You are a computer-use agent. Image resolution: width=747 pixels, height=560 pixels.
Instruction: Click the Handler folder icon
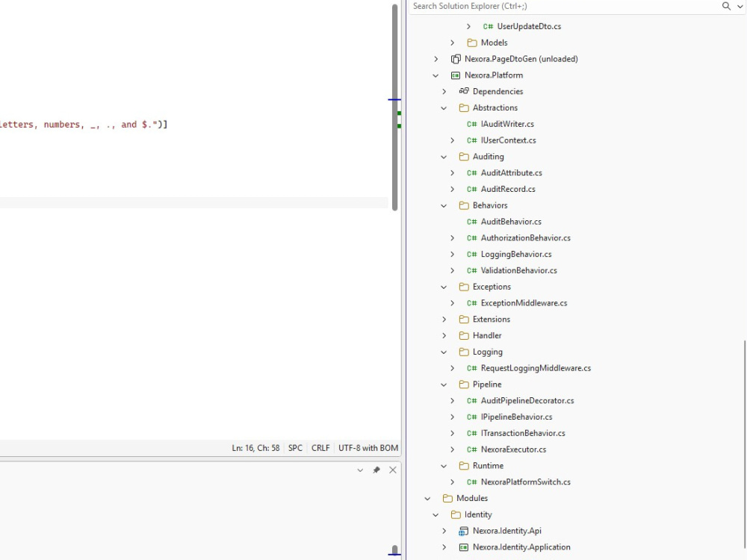click(x=464, y=336)
